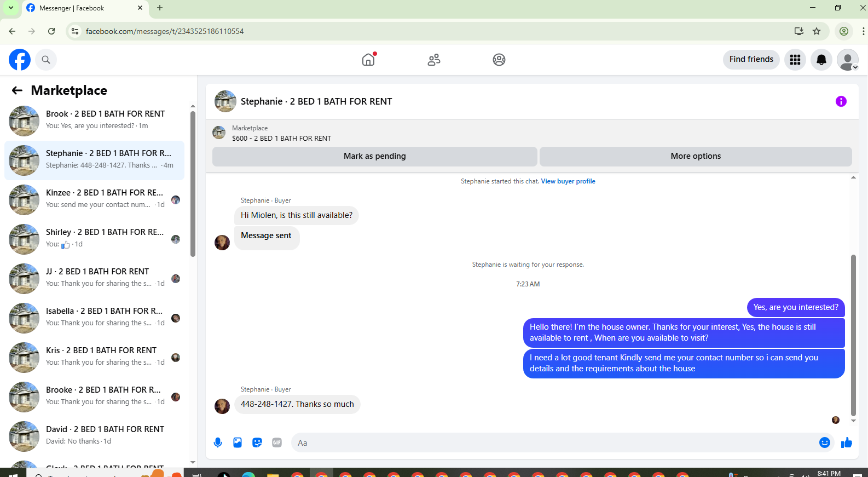Send a thumbs up like
The image size is (868, 477).
847,442
